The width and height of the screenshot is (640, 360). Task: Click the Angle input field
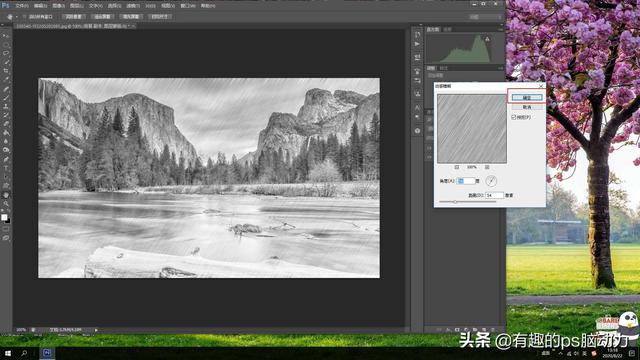tap(465, 181)
